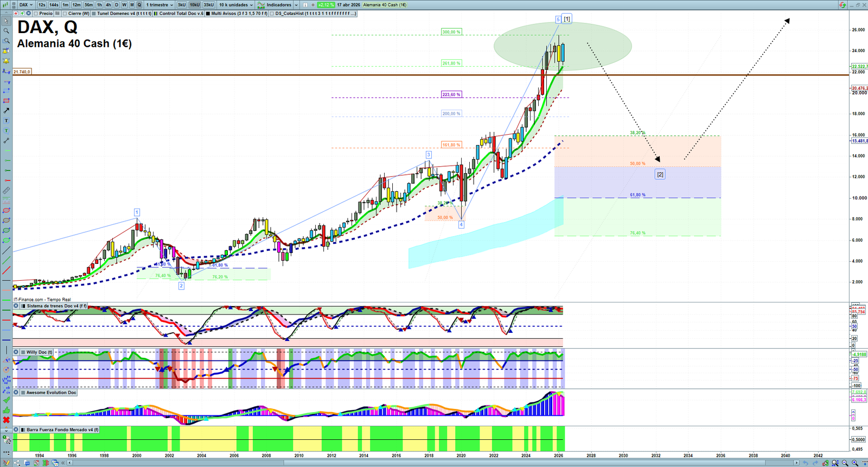The width and height of the screenshot is (868, 467).
Task: Select the text box T tool
Action: click(x=6, y=121)
